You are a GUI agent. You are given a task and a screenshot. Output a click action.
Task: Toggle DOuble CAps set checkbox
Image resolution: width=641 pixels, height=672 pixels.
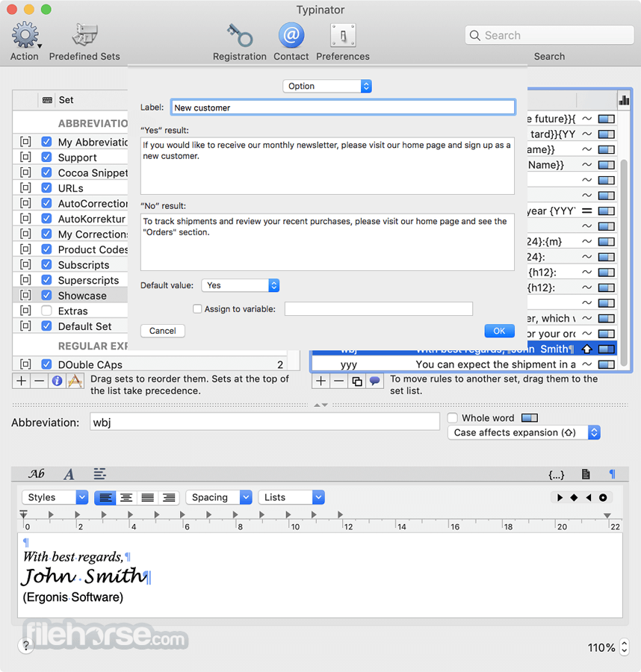click(46, 364)
